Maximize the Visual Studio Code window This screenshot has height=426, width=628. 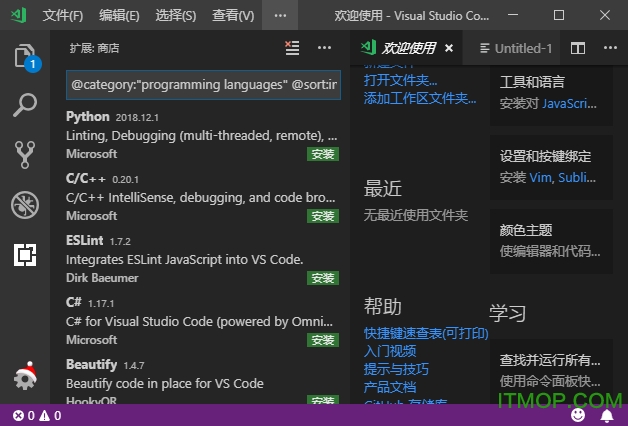559,15
